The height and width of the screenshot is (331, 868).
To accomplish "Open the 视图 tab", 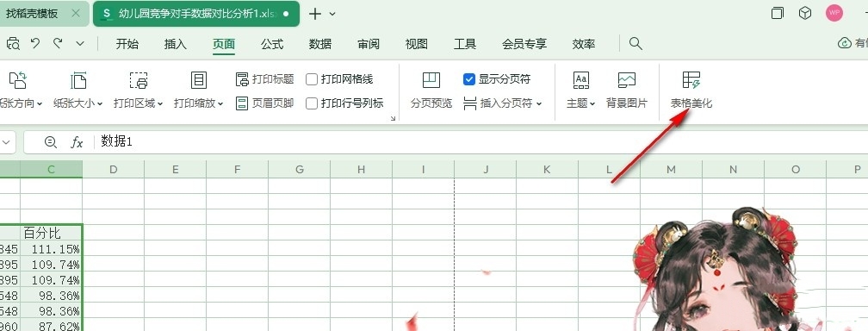I will [x=416, y=44].
